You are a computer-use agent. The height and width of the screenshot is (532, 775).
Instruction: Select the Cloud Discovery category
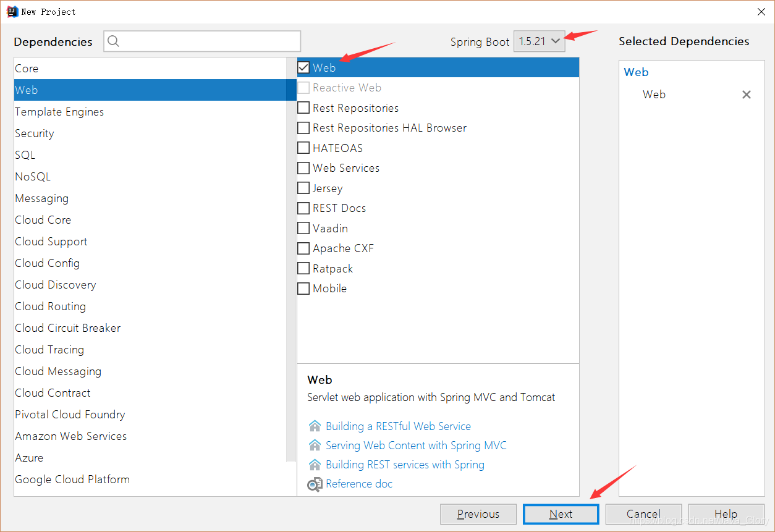pos(150,285)
